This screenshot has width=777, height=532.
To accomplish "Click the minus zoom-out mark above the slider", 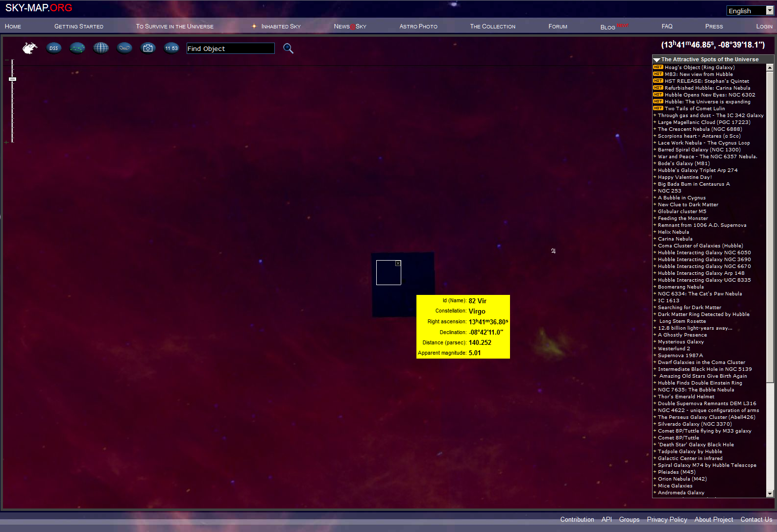I will pos(7,60).
